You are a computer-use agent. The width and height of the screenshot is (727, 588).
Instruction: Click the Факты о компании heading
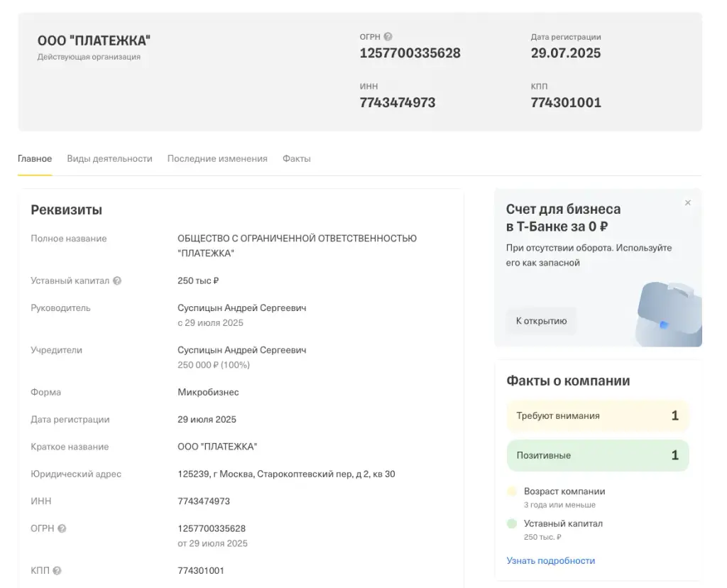(x=568, y=381)
